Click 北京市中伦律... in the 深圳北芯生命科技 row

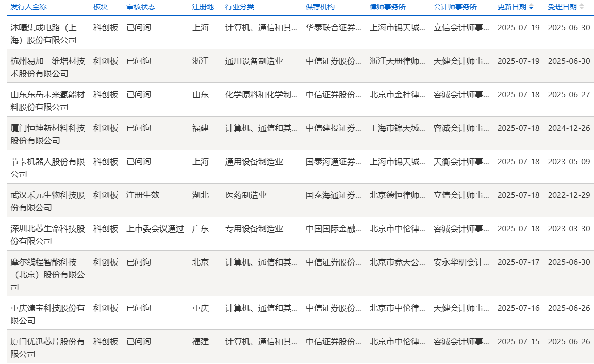tap(398, 229)
